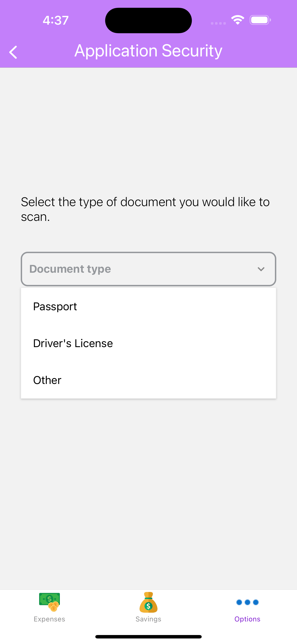
Task: Open the dropdown chevron arrow
Action: tap(261, 269)
